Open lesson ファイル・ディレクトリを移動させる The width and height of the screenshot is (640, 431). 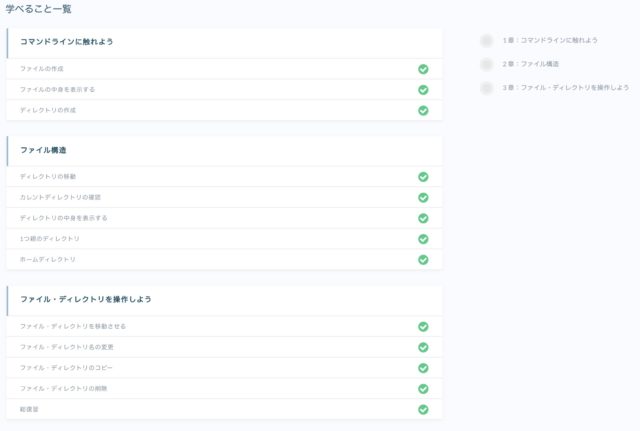[73, 326]
